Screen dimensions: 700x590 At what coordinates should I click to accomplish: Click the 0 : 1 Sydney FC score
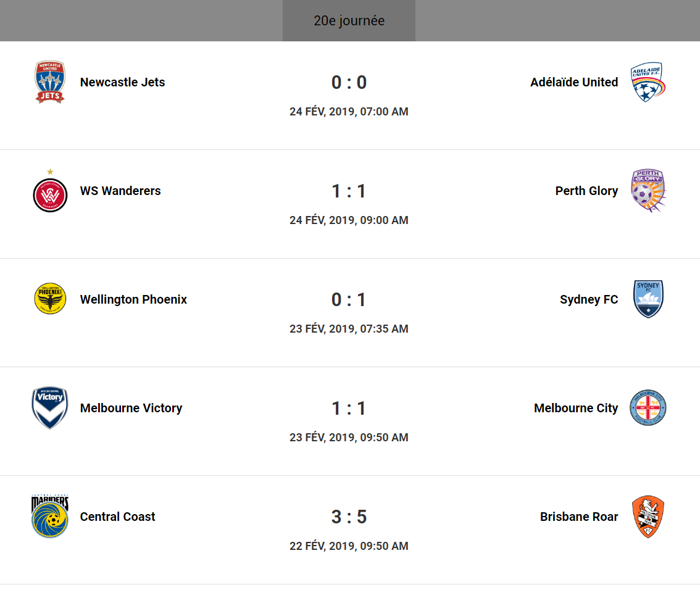pyautogui.click(x=349, y=299)
